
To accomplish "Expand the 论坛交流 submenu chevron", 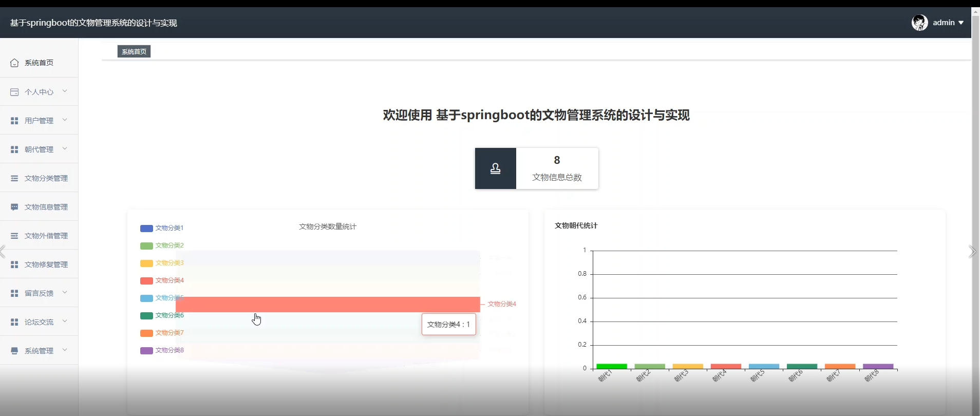I will coord(65,322).
